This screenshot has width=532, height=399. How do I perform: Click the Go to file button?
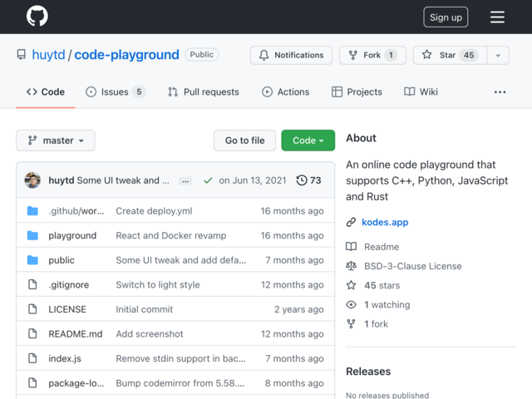pyautogui.click(x=244, y=140)
